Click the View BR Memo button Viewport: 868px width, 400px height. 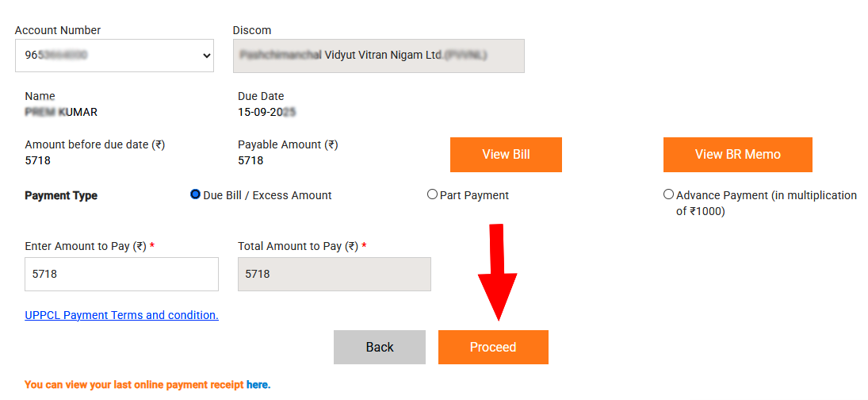tap(737, 155)
